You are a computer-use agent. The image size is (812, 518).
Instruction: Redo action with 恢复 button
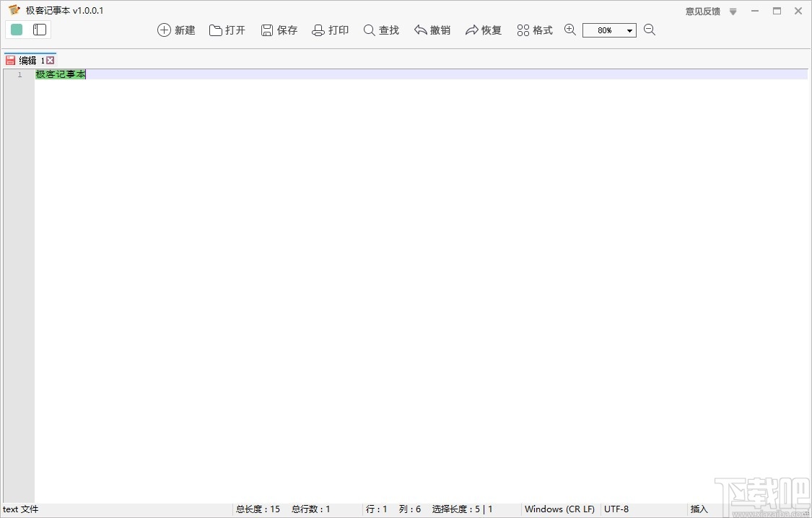coord(483,30)
